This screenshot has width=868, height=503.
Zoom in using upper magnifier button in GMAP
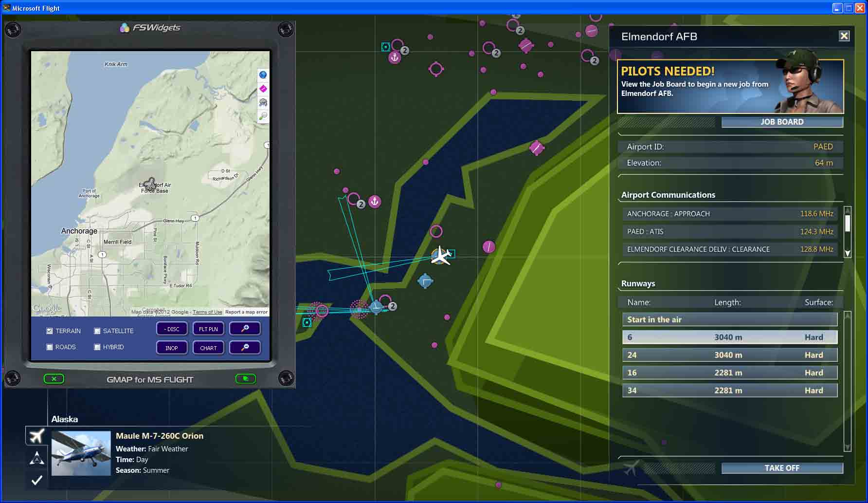pyautogui.click(x=245, y=329)
